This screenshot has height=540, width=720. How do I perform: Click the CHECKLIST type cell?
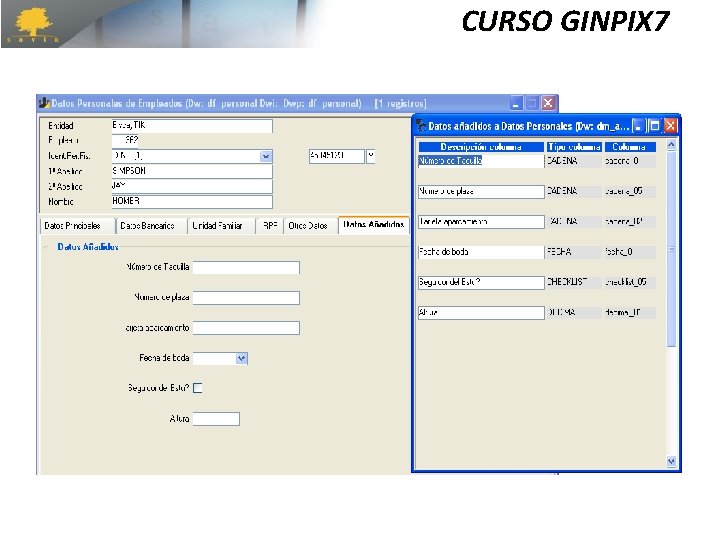574,282
